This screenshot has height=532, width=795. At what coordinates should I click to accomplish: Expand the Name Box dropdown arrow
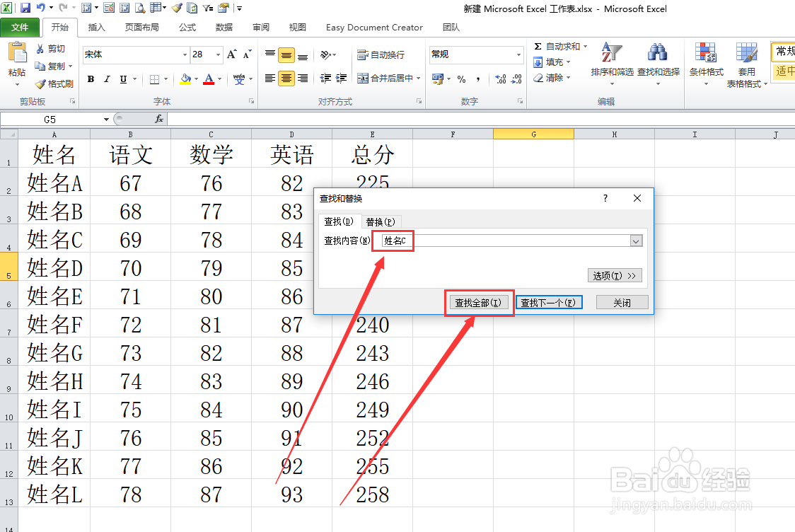point(106,119)
